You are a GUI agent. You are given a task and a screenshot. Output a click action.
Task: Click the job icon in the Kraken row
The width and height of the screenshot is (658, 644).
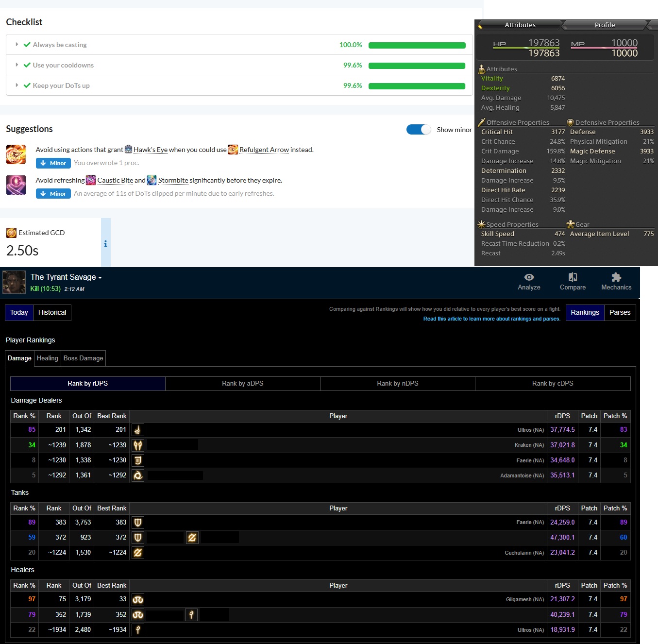click(138, 445)
